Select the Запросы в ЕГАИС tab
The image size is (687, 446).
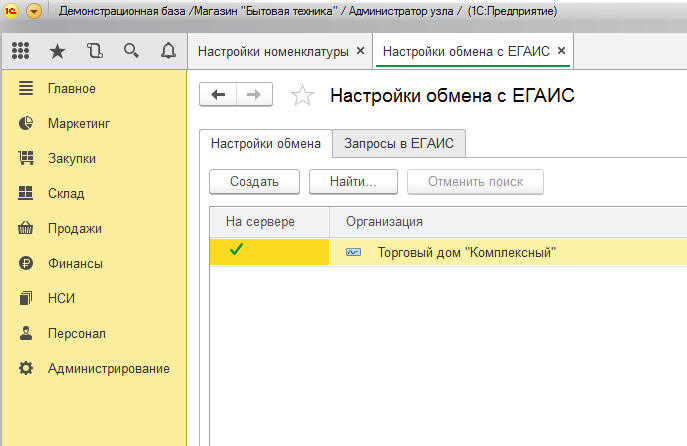399,143
